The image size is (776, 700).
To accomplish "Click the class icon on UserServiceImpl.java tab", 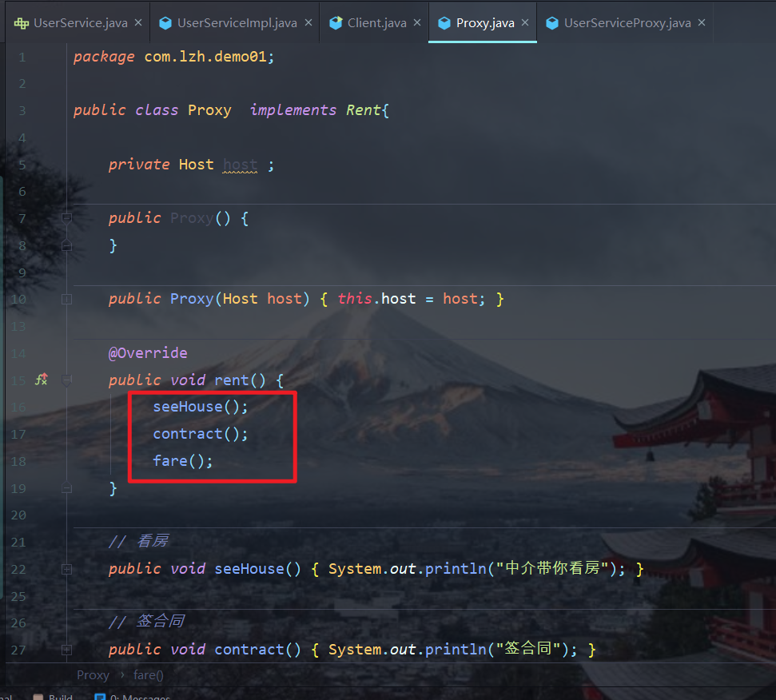I will coord(165,23).
